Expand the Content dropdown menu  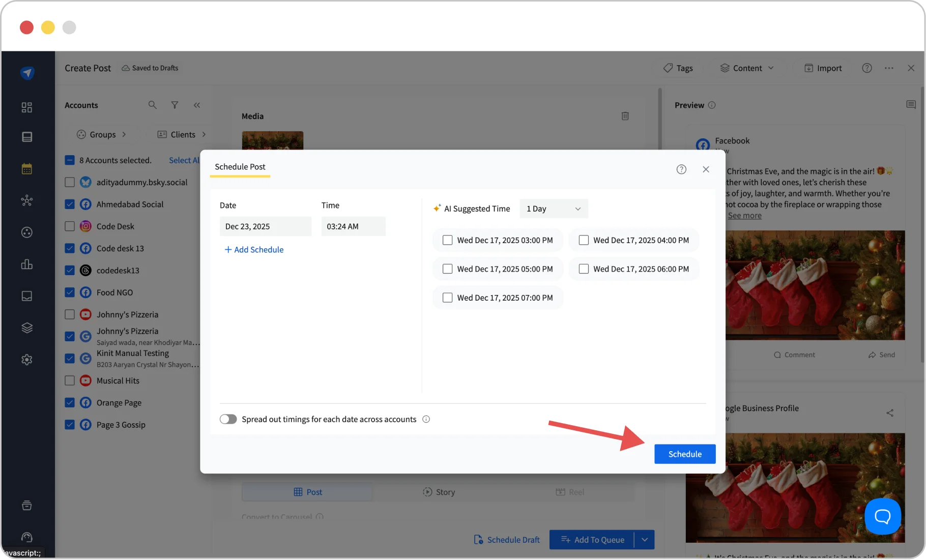[x=746, y=68]
